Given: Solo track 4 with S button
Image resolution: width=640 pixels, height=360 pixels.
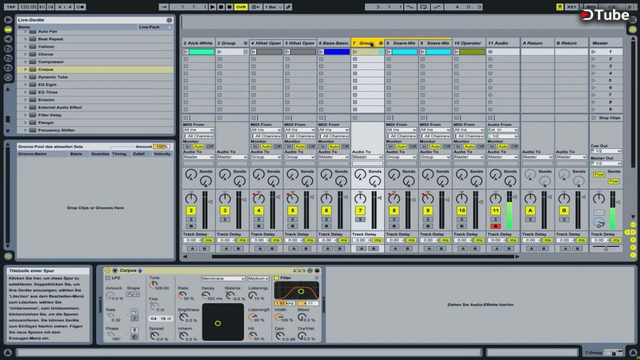Looking at the screenshot, I should 258,220.
